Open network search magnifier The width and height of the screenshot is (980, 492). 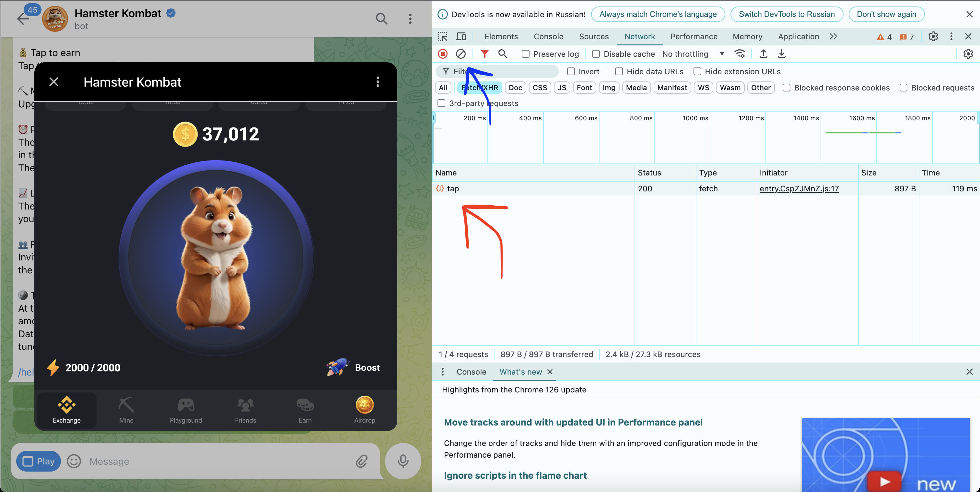coord(503,54)
